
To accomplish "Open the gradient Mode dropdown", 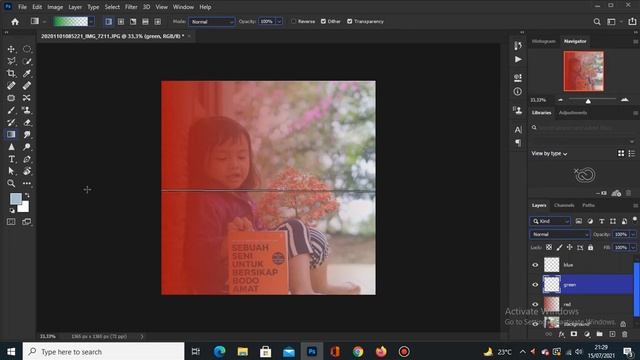I will click(211, 22).
